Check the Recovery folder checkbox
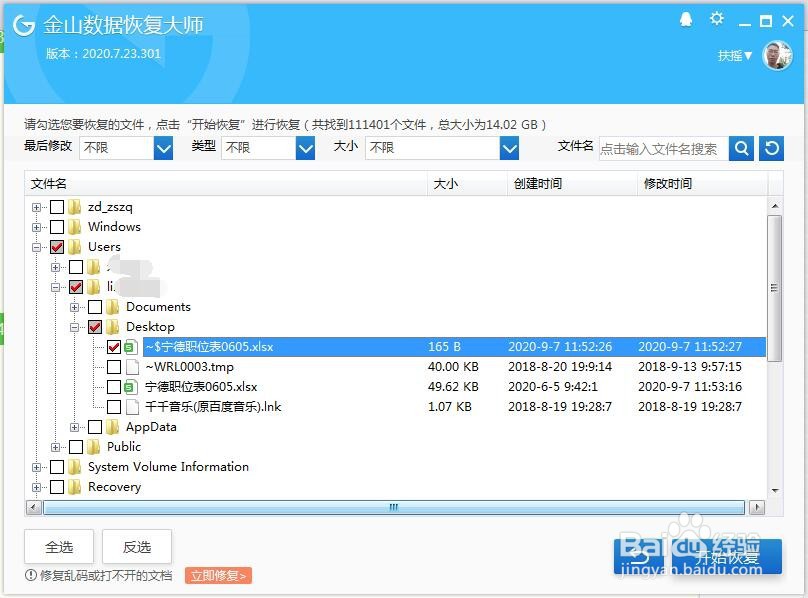Viewport: 808px width, 598px height. 57,487
